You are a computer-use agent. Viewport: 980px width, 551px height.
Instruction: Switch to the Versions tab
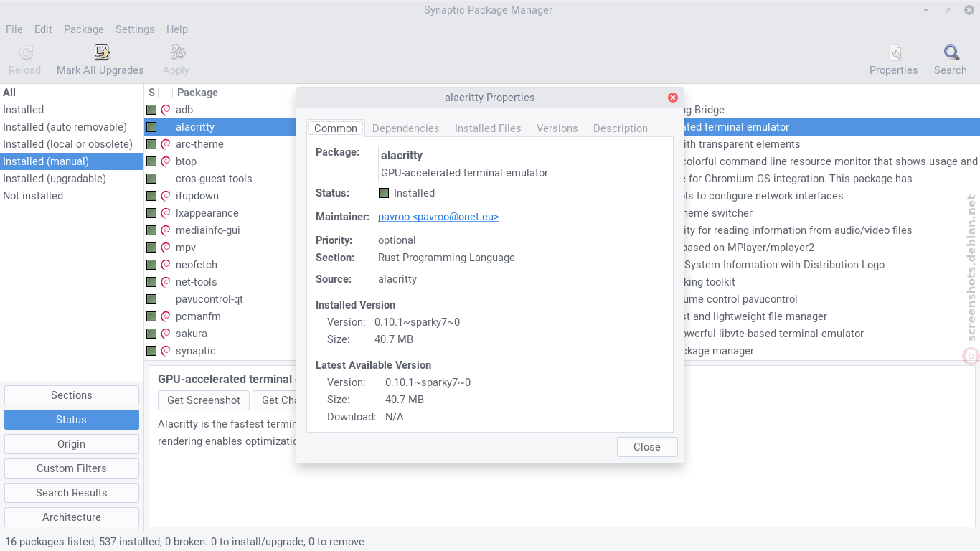tap(557, 128)
